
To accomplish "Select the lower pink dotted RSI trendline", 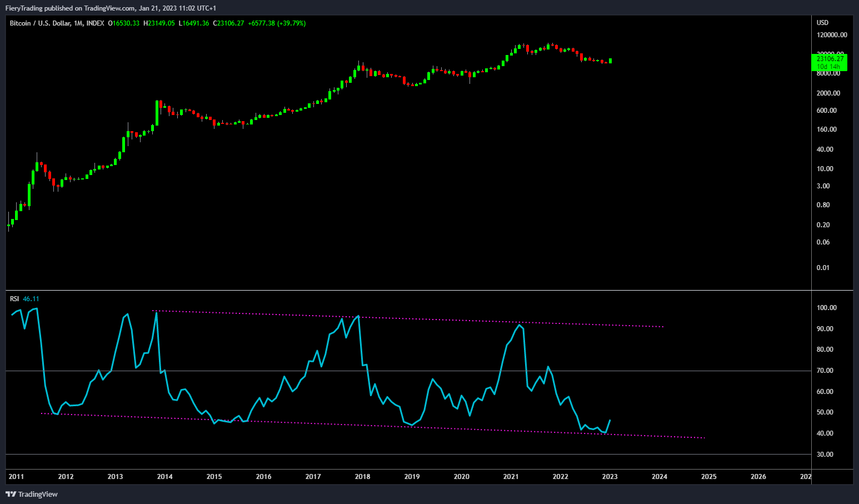I will point(373,426).
